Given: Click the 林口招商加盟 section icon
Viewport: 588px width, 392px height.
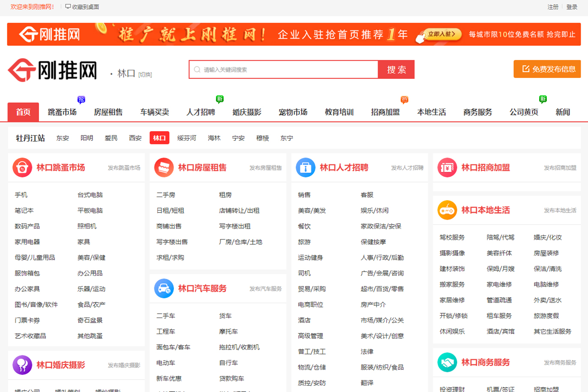Looking at the screenshot, I should (447, 167).
